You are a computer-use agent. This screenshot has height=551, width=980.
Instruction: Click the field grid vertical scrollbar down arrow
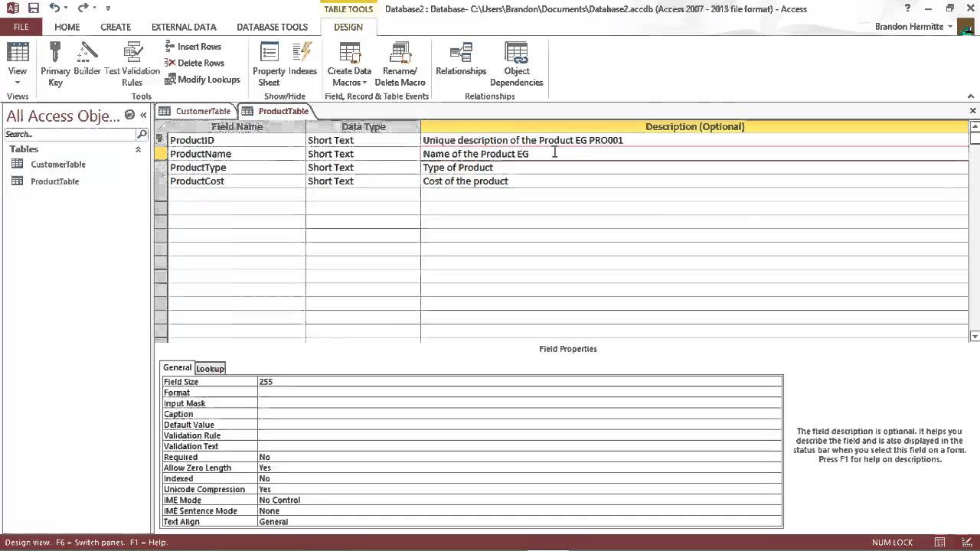pyautogui.click(x=975, y=336)
